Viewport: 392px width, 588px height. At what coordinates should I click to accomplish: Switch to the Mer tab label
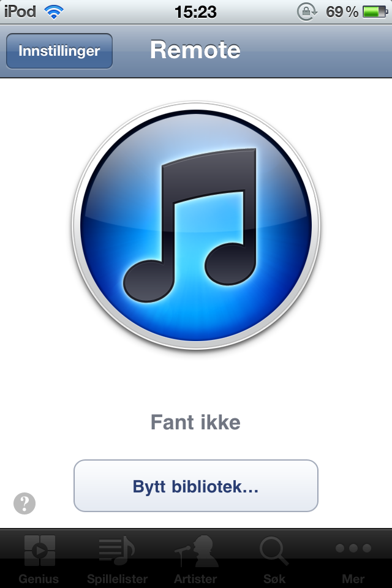tap(353, 579)
